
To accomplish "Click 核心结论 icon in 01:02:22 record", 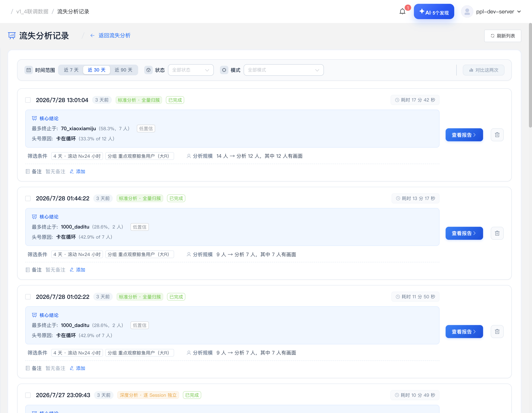I will click(x=34, y=315).
